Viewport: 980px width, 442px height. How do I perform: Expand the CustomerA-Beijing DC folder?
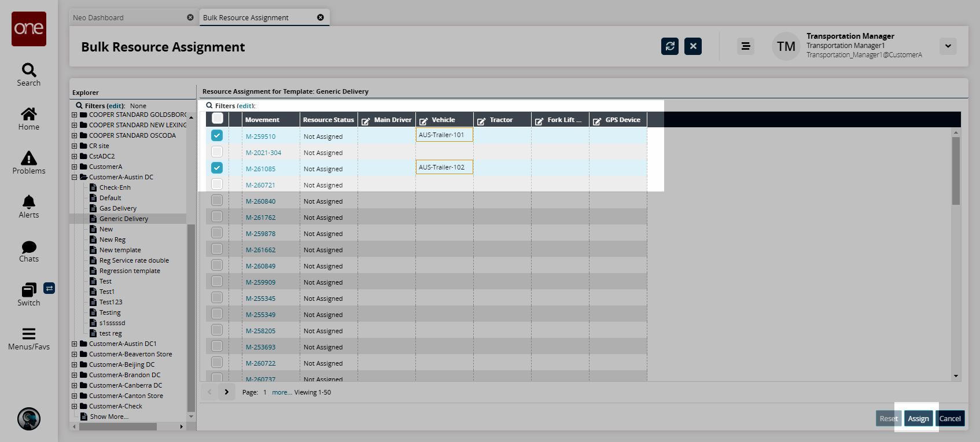click(74, 365)
